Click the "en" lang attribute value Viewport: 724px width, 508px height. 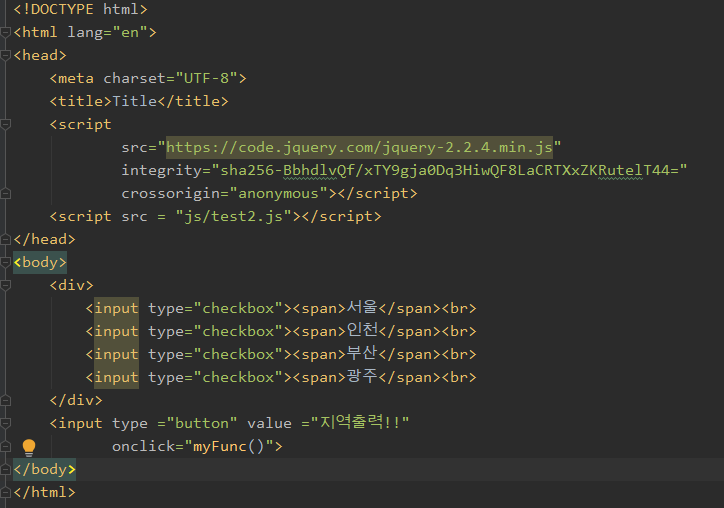130,32
